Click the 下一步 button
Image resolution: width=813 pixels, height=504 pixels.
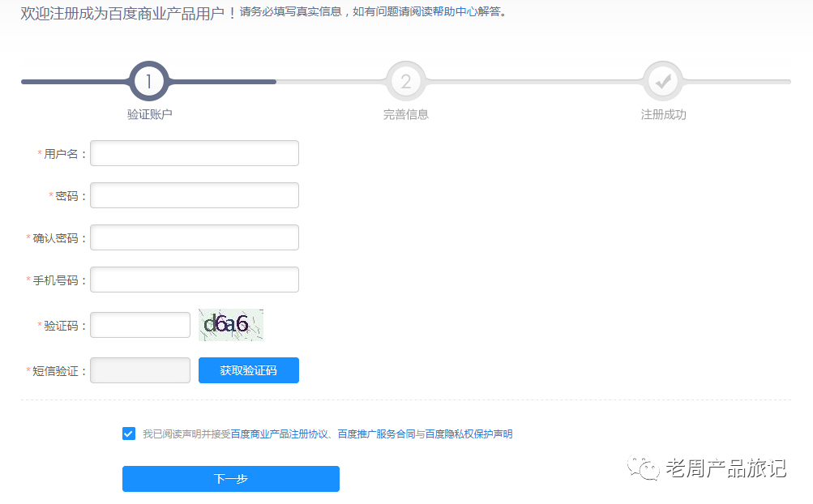click(x=230, y=479)
